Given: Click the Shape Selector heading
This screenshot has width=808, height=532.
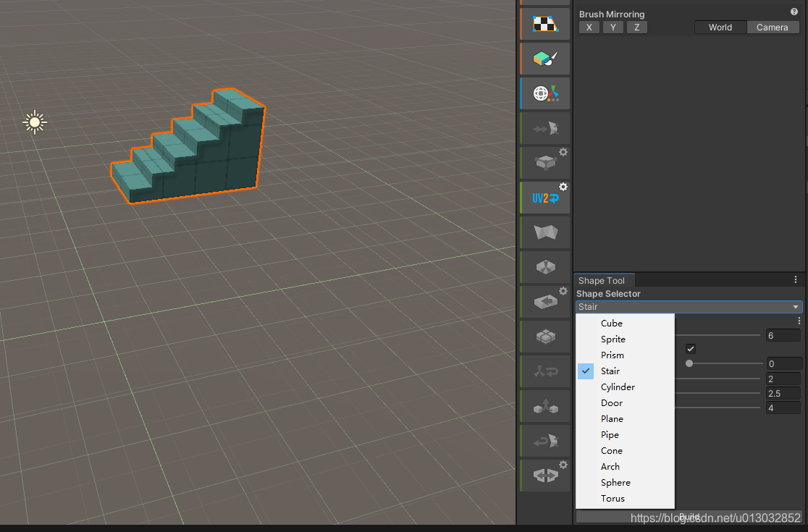Looking at the screenshot, I should coord(608,294).
